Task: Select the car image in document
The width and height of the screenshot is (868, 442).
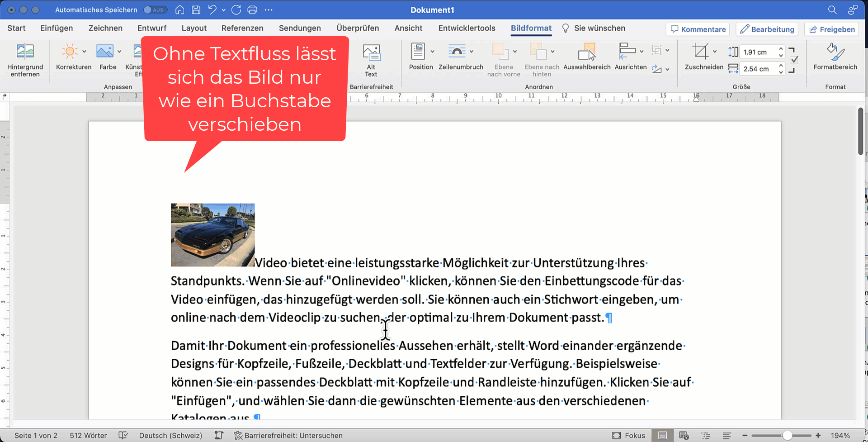Action: tap(212, 235)
